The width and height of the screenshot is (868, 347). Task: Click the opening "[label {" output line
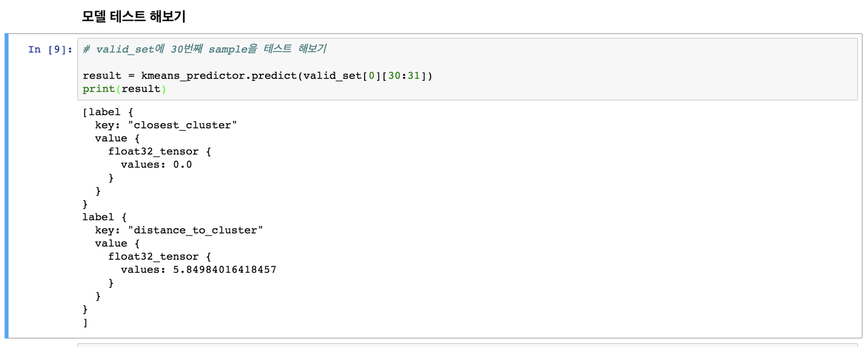107,112
